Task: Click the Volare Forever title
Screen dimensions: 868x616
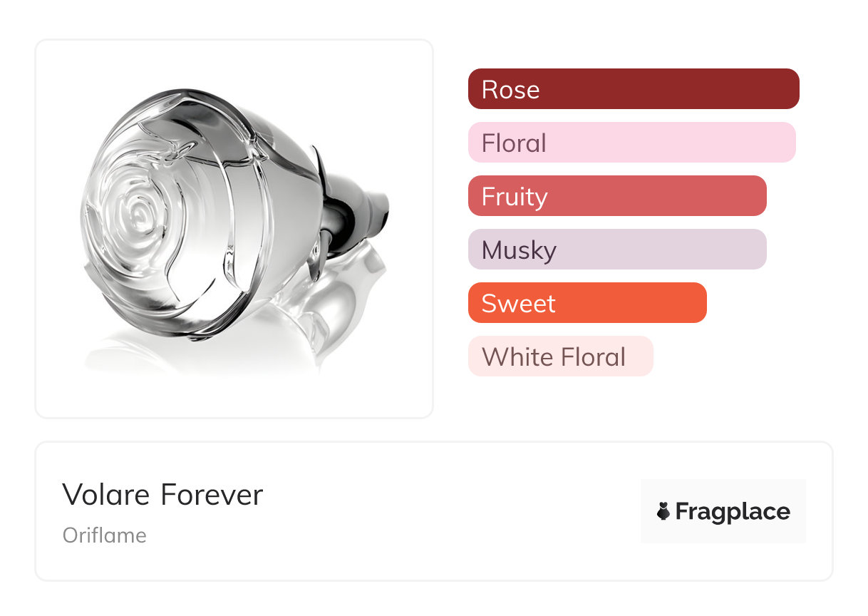Action: point(162,495)
